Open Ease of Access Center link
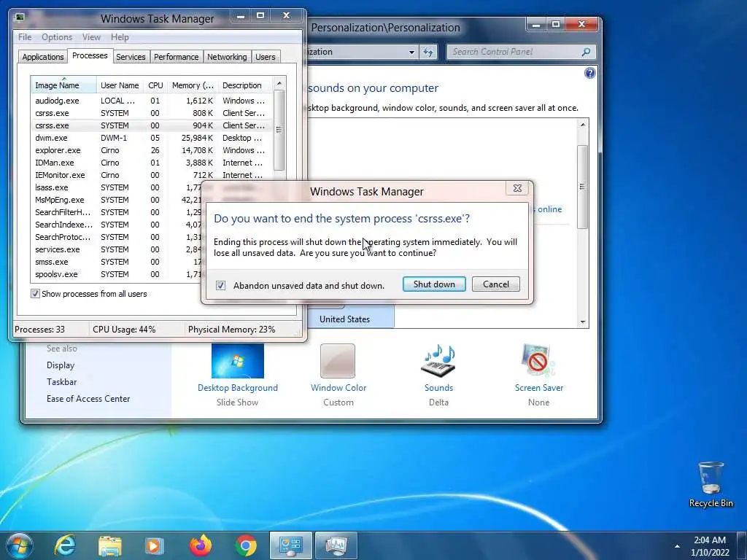Viewport: 747px width, 560px height. [88, 399]
